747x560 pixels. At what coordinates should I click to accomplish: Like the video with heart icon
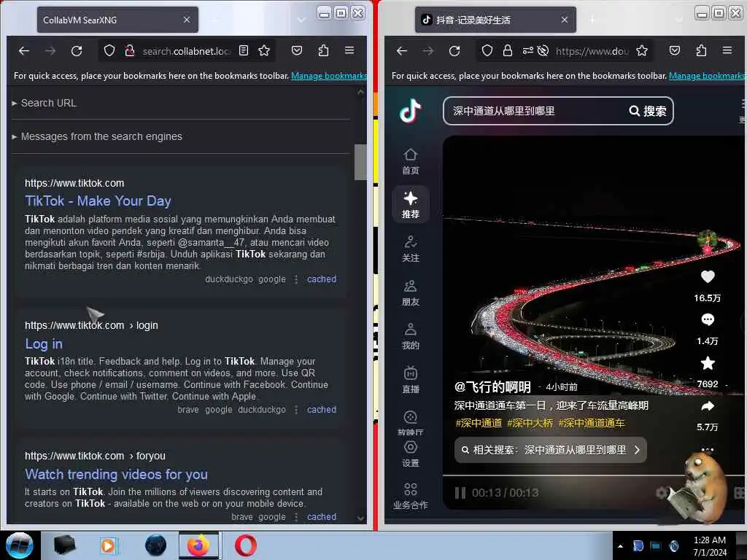(708, 276)
